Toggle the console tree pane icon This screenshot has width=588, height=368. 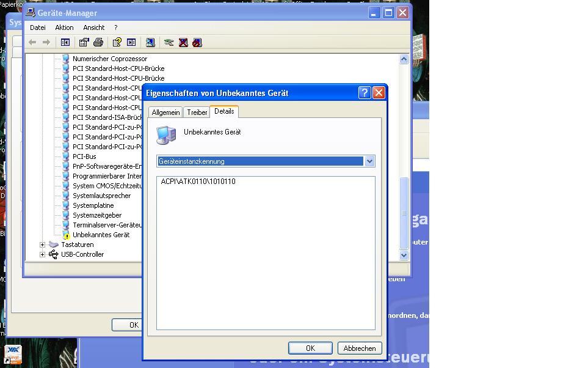point(65,42)
